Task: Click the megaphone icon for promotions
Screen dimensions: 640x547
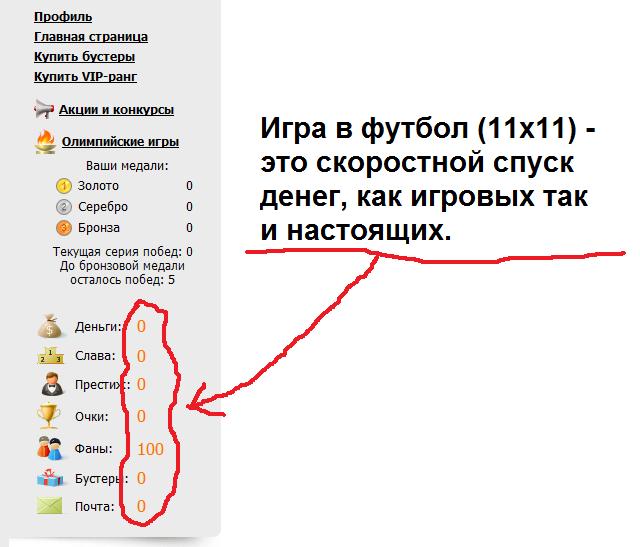Action: point(44,109)
